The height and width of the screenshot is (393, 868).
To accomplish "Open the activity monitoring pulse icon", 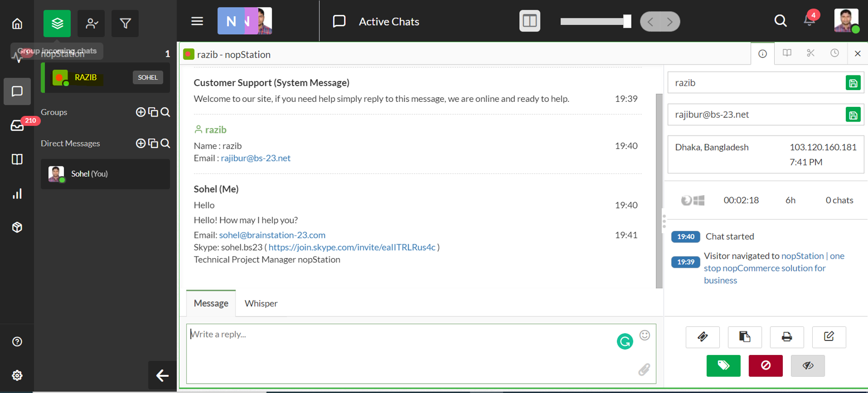I will [x=17, y=57].
